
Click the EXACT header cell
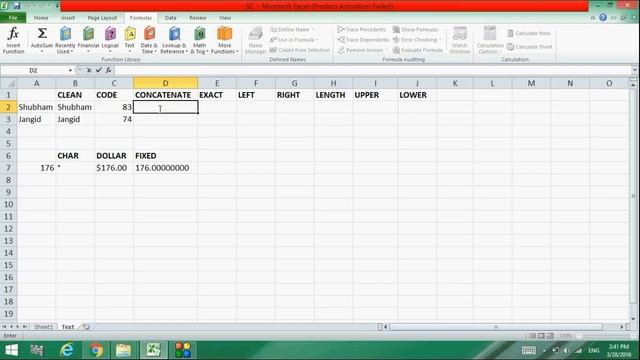[x=217, y=95]
